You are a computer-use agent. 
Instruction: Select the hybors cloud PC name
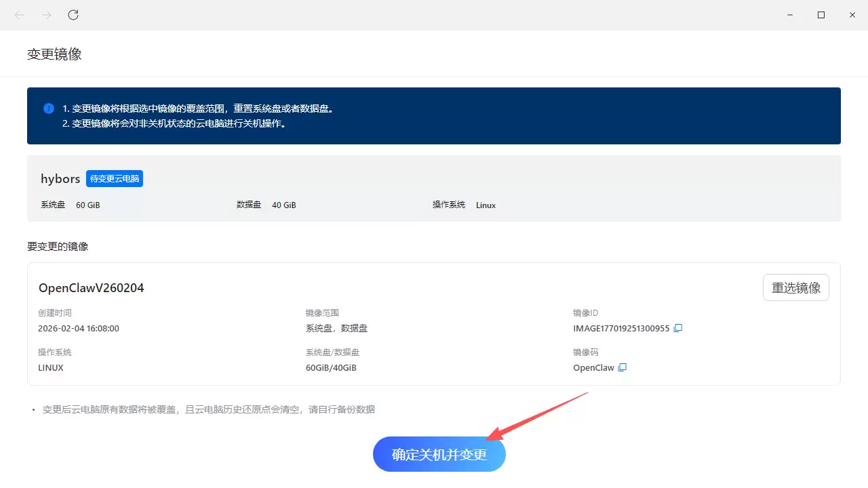[x=60, y=178]
